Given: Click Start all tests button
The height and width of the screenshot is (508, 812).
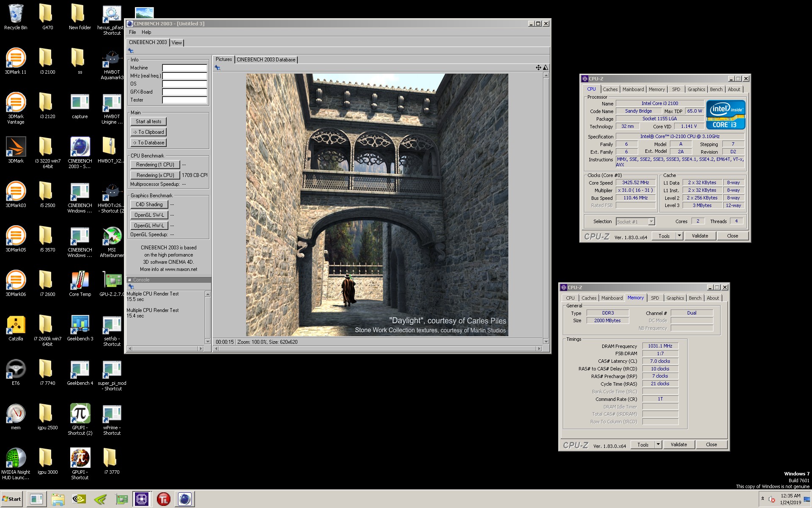Looking at the screenshot, I should point(148,121).
